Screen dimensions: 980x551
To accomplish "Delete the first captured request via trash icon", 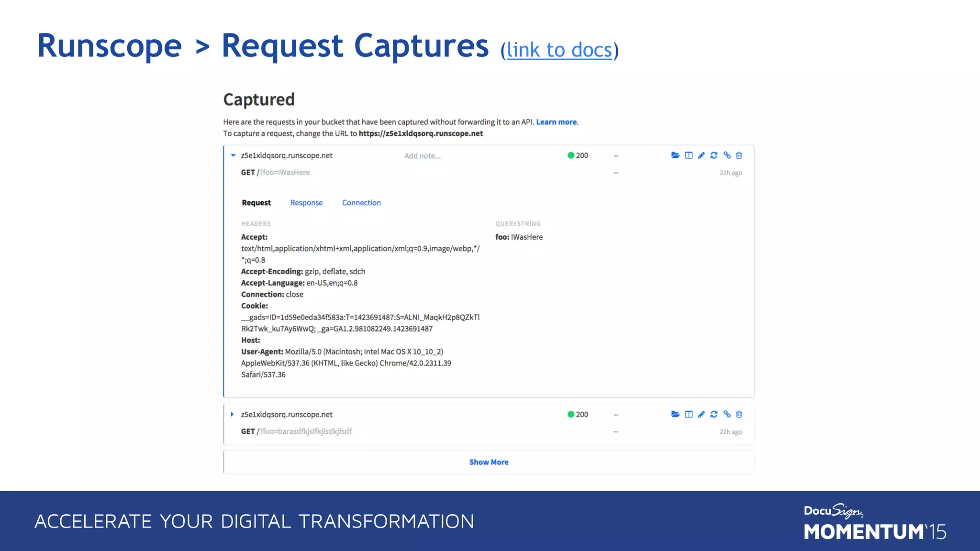I will [739, 155].
